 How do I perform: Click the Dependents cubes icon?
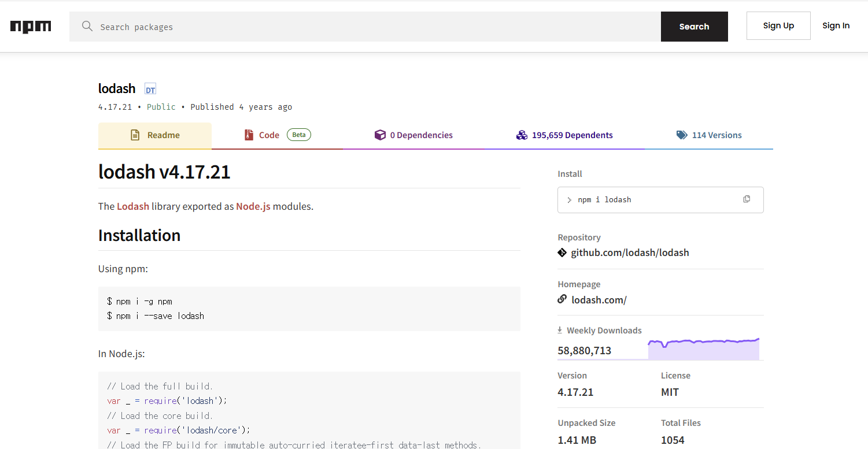click(x=522, y=135)
